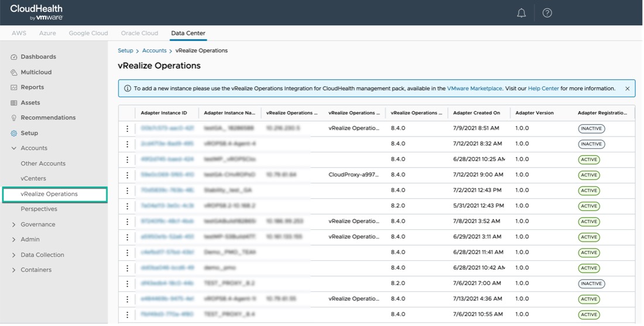Open vCenters in sidebar
This screenshot has width=644, height=326.
point(33,179)
